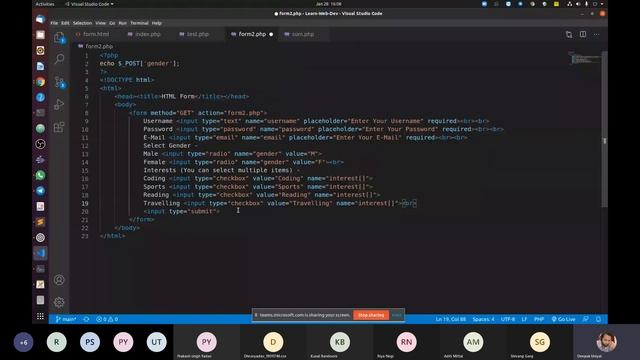Open the OBS Studio icon in the dock
This screenshot has width=640, height=360.
pyautogui.click(x=40, y=144)
